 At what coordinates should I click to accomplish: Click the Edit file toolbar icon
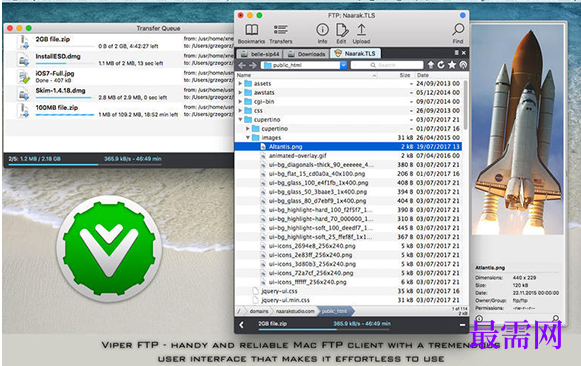click(342, 30)
